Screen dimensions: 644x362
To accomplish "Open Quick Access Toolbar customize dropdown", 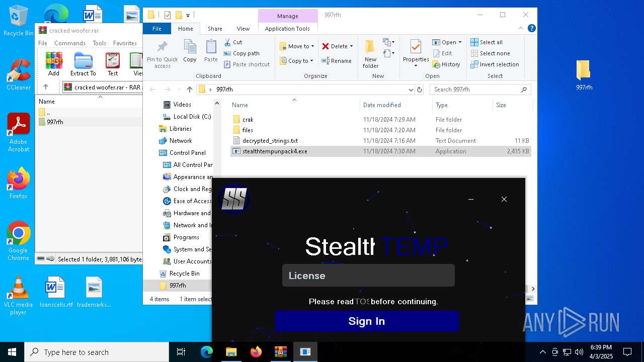I will [188, 15].
